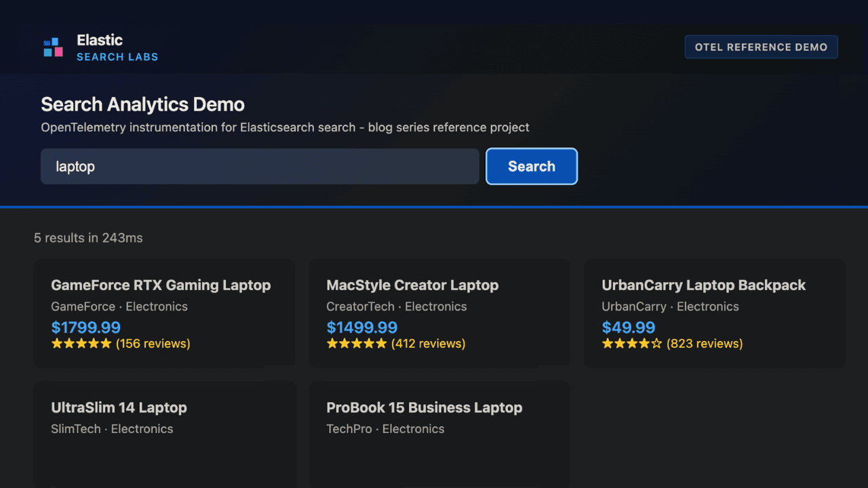Click the TechPro · Electronics label
This screenshot has width=868, height=488.
[x=385, y=428]
